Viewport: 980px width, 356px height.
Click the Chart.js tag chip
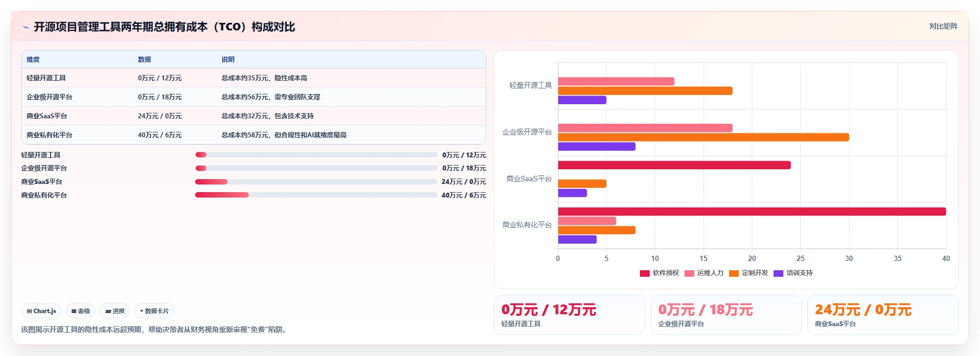(x=41, y=311)
